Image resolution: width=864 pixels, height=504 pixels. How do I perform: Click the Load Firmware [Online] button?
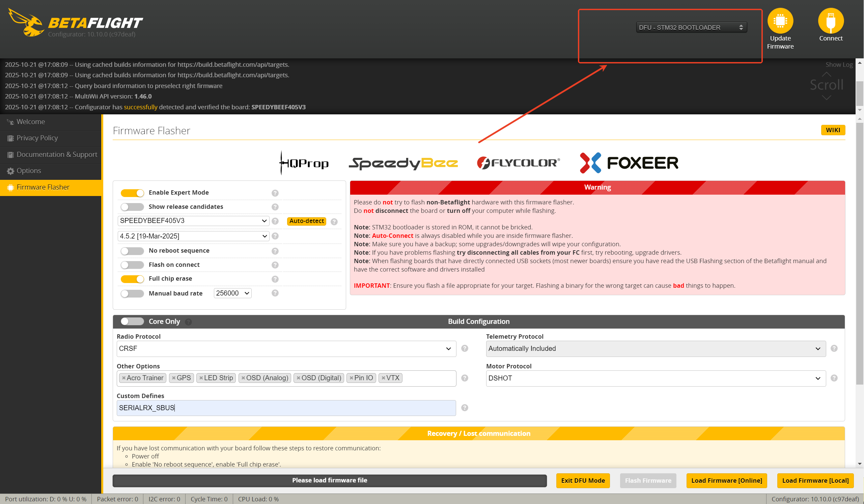[726, 480]
